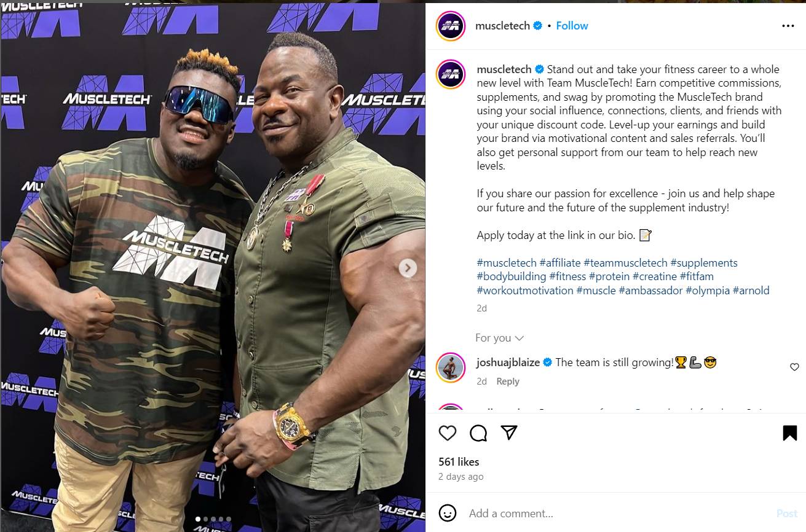View the 561 likes list
The height and width of the screenshot is (532, 806).
(459, 462)
